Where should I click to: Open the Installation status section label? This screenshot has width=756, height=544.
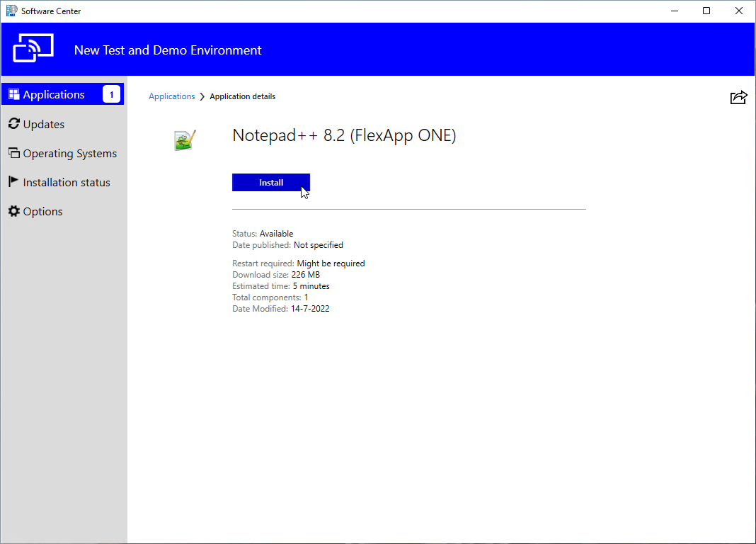67,182
